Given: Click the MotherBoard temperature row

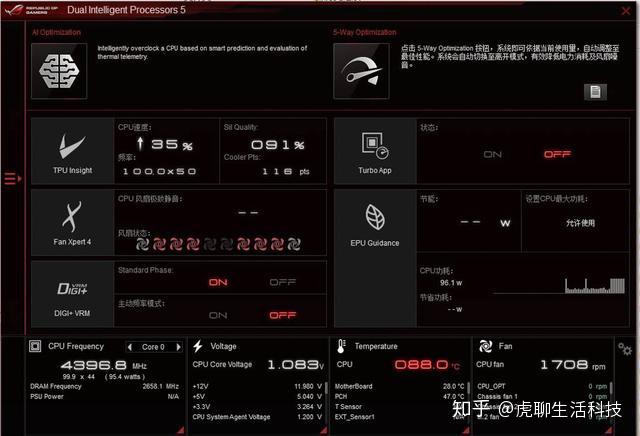Looking at the screenshot, I should pos(400,386).
